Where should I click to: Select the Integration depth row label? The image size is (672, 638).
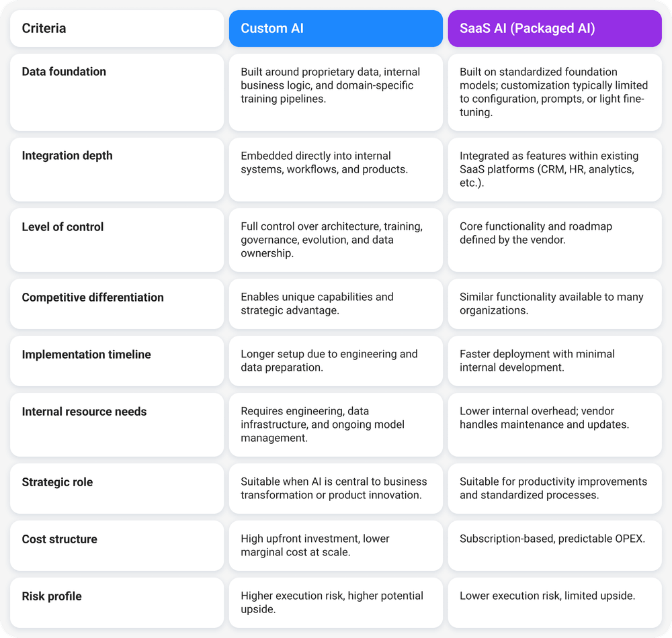[x=67, y=156]
